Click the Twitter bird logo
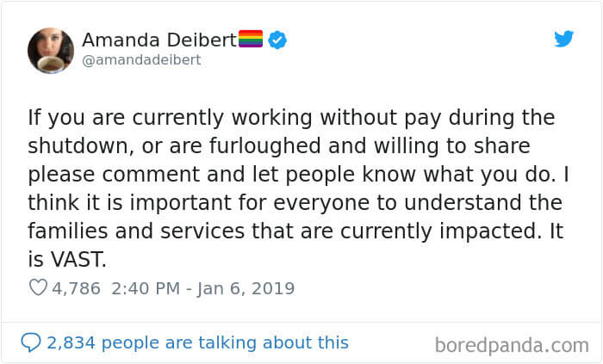Screen dimensions: 603x364 (x=563, y=40)
